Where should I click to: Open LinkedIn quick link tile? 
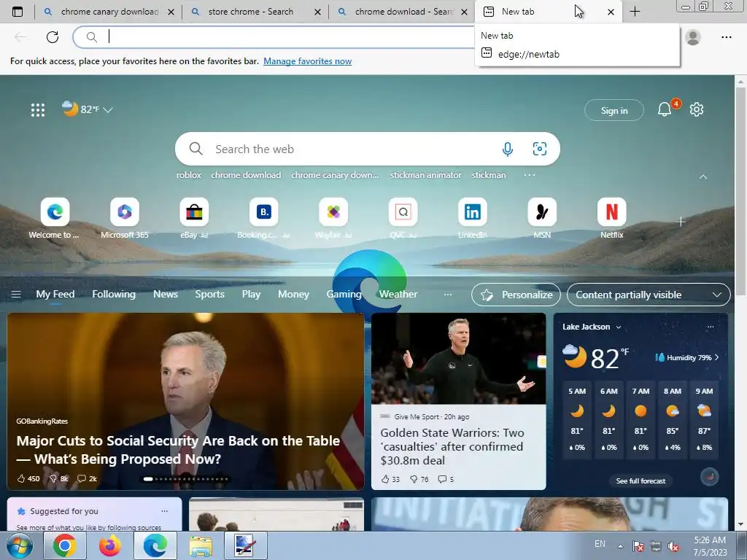click(473, 212)
